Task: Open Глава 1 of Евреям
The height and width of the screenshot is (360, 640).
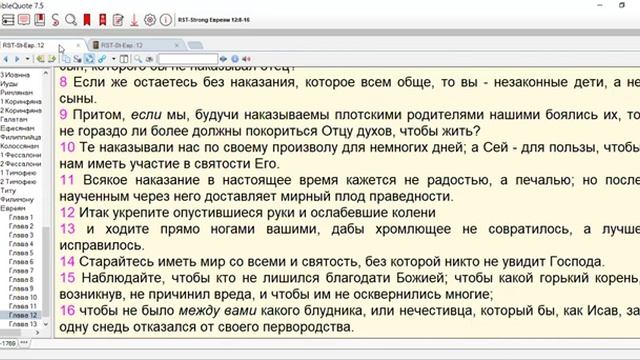Action: tap(21, 217)
